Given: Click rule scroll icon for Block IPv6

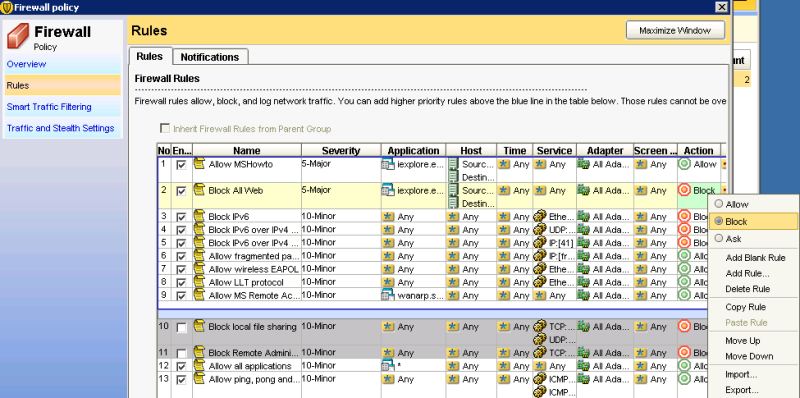Looking at the screenshot, I should 199,216.
